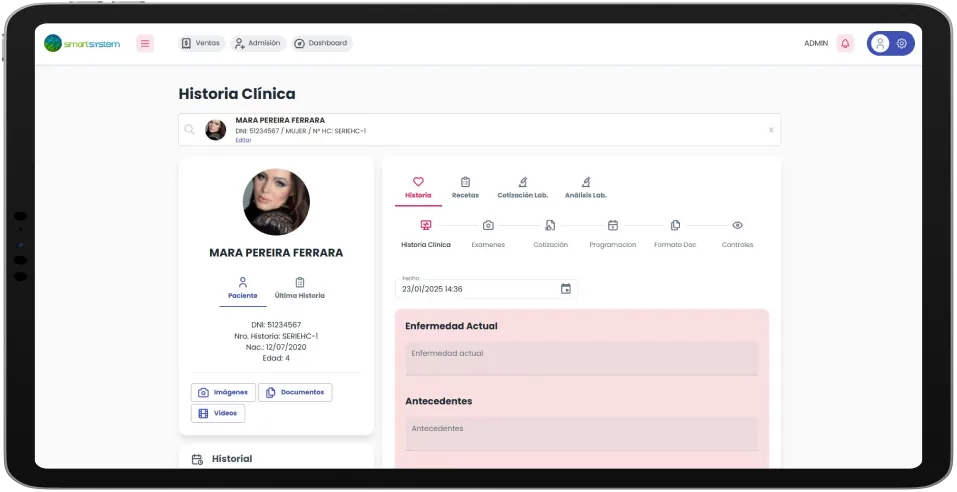Viewport: 957px width, 492px height.
Task: Switch to the Recetas tab
Action: pyautogui.click(x=465, y=187)
